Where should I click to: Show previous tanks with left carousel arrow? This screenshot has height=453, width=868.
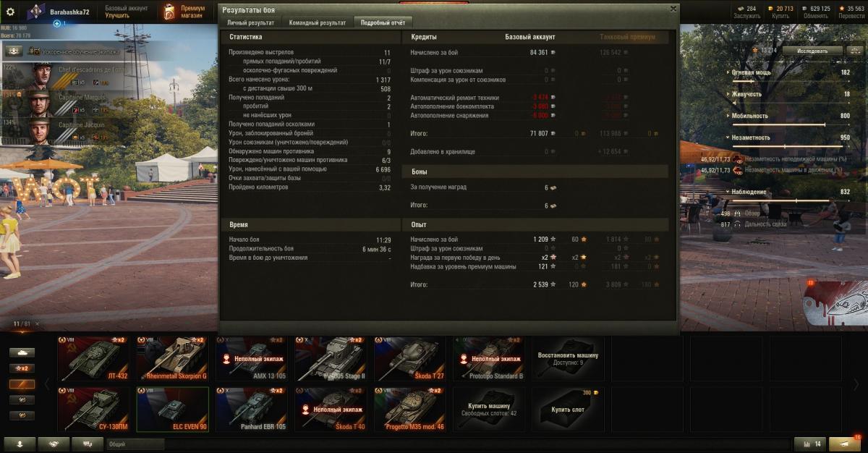pyautogui.click(x=48, y=384)
